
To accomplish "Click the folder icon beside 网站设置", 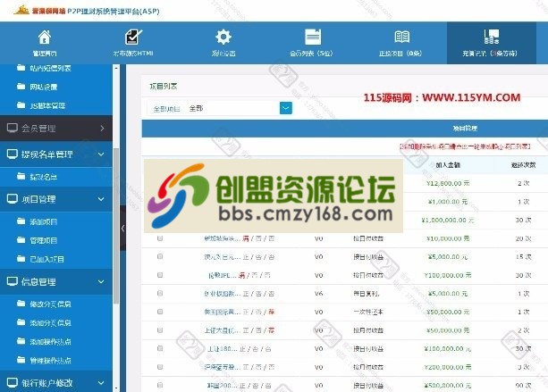I will point(21,87).
